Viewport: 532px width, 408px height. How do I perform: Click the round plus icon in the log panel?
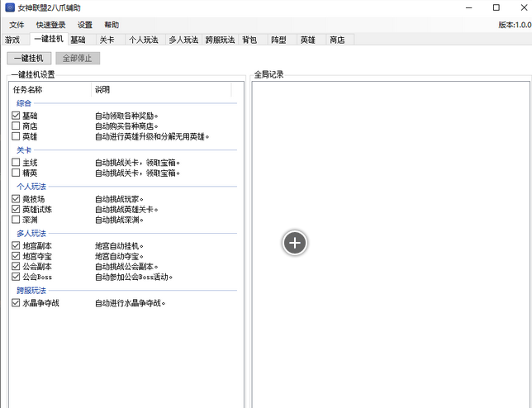(295, 242)
